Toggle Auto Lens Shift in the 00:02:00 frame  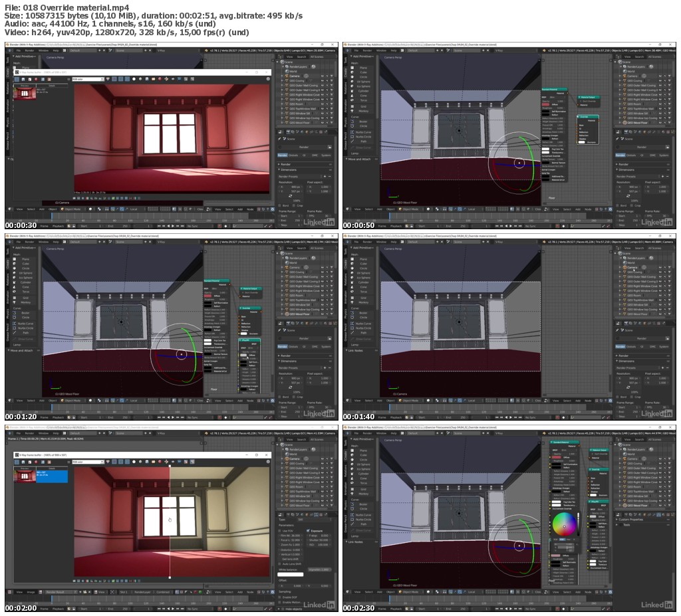tap(280, 564)
